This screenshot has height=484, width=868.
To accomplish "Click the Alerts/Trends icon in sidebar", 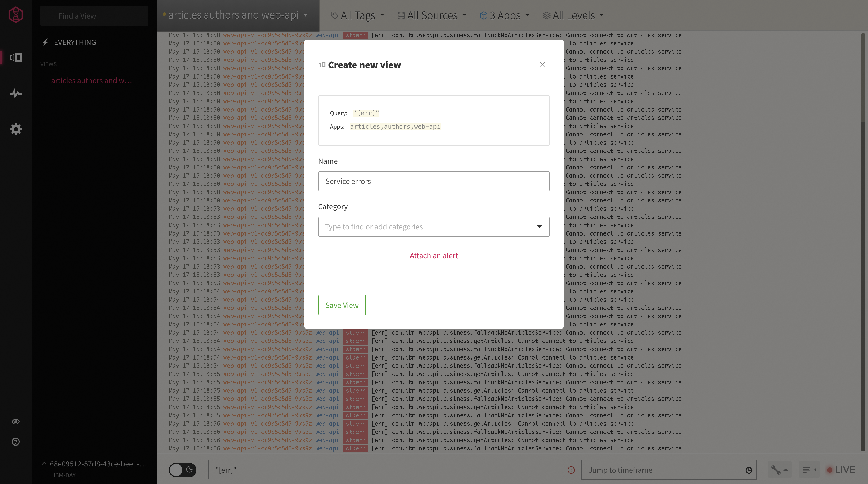I will pos(16,93).
